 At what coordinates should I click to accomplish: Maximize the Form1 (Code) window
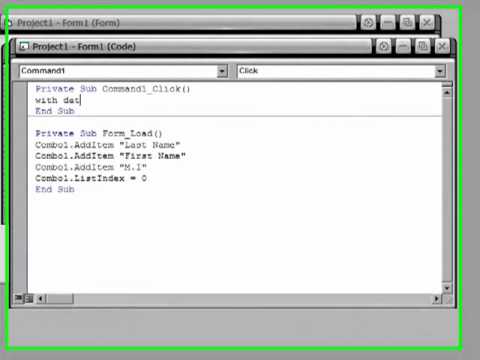coord(423,46)
